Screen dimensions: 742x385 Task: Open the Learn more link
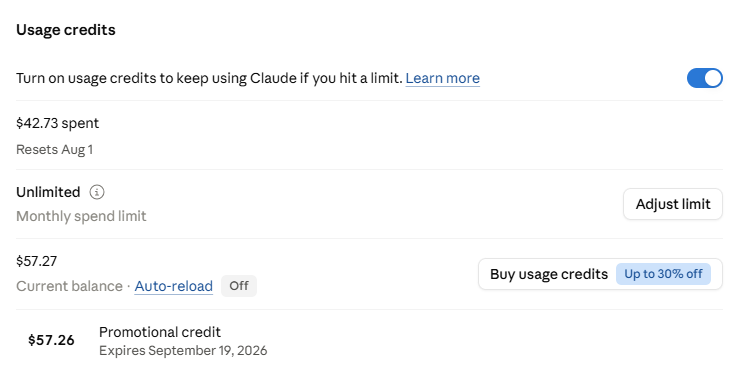[x=442, y=78]
